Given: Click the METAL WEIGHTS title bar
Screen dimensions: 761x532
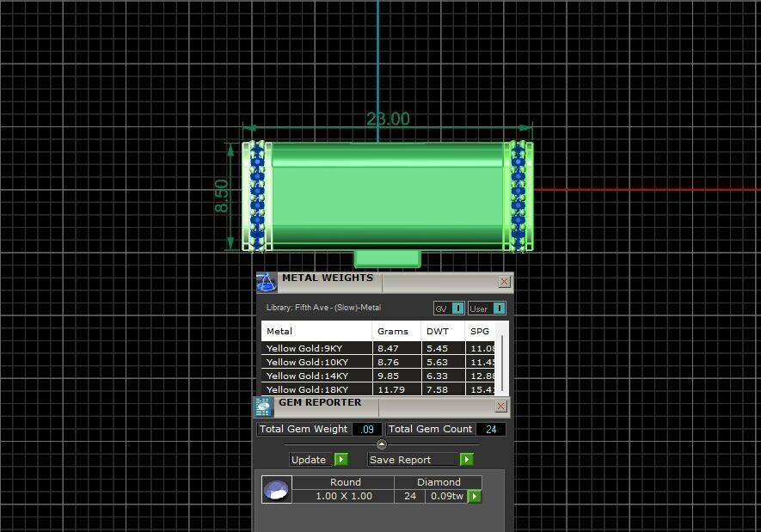Looking at the screenshot, I should pyautogui.click(x=387, y=282).
